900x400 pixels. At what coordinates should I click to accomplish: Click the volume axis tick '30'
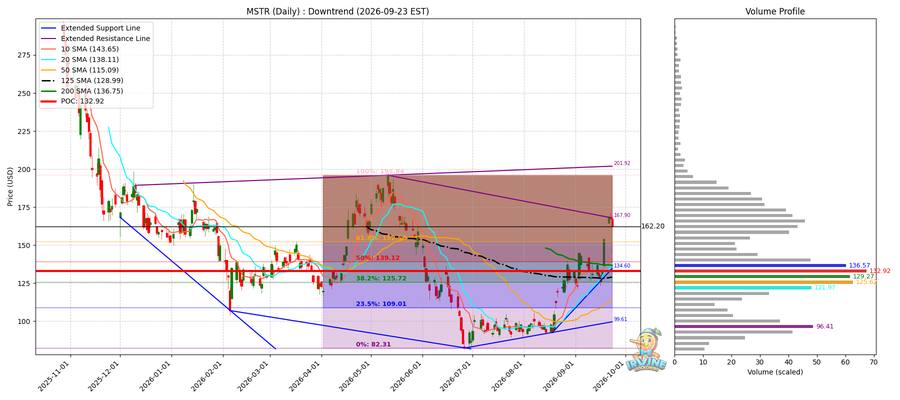pos(760,362)
